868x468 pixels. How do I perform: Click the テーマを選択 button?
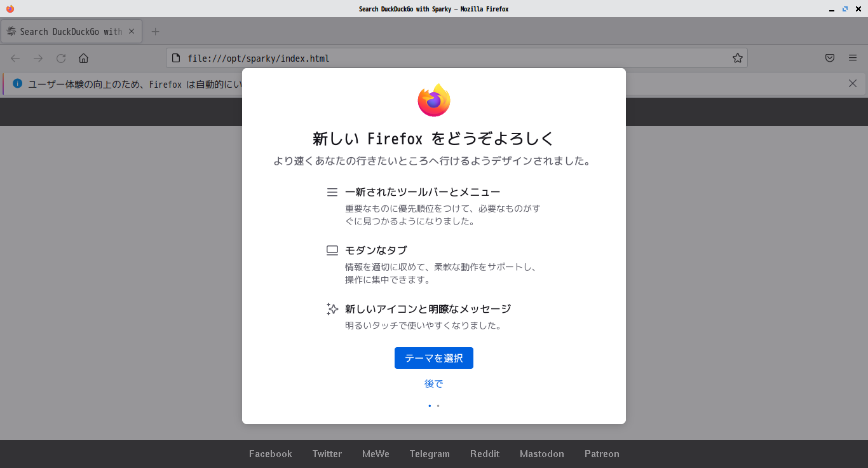pos(434,358)
